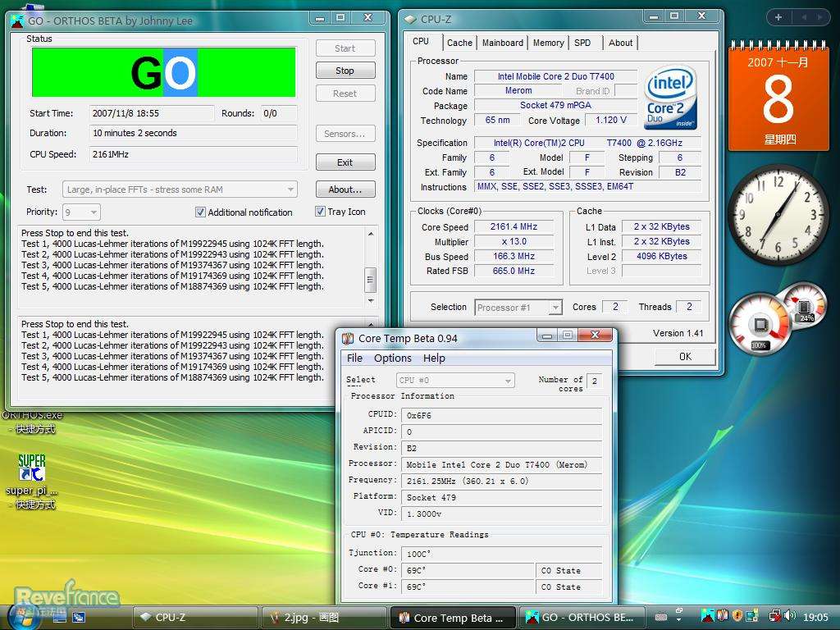Click the Core Temp title bar app icon
Screen dimensions: 840x630
click(x=348, y=339)
